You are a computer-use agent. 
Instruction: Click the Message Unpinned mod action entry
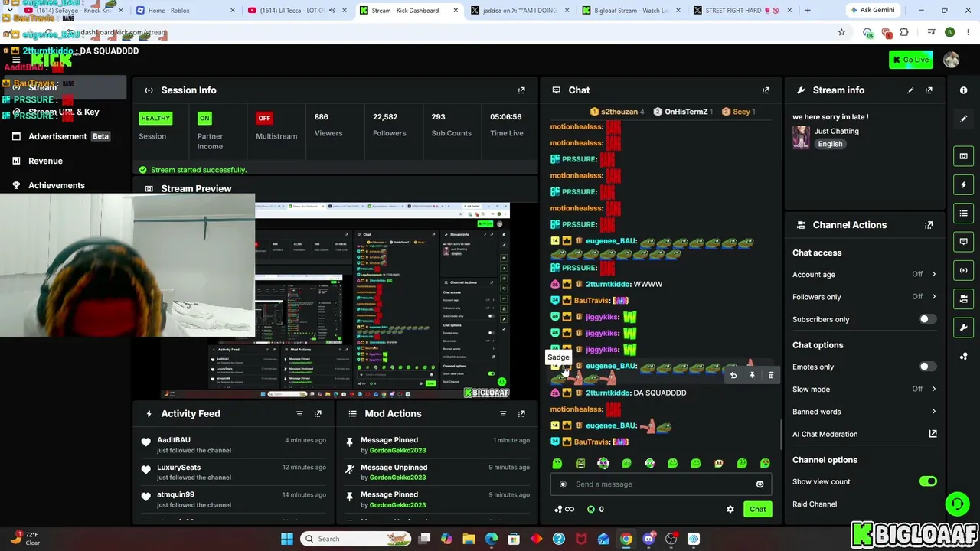point(438,472)
